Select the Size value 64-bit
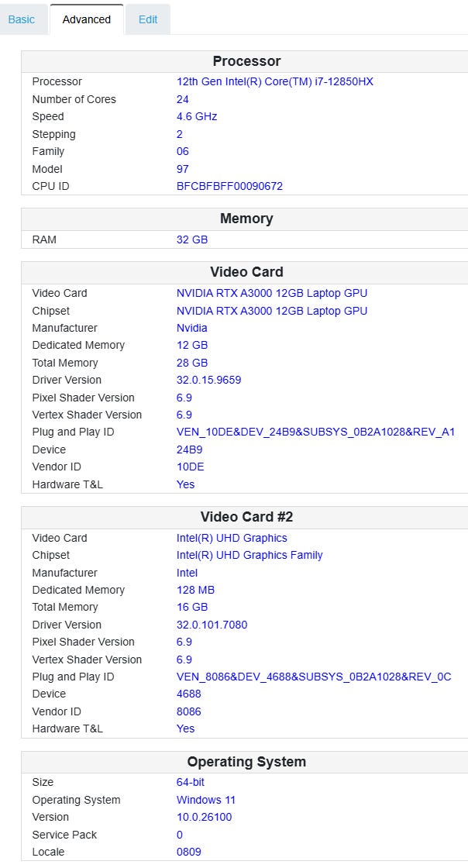468x868 pixels. pyautogui.click(x=191, y=782)
